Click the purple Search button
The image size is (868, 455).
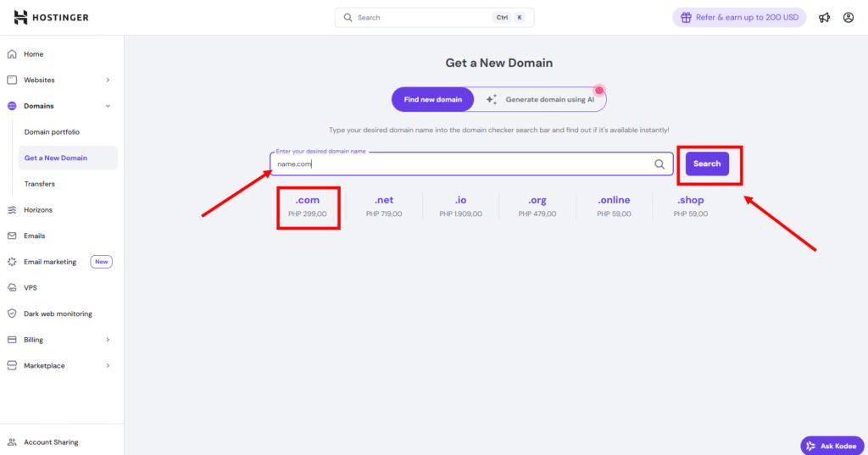tap(707, 164)
